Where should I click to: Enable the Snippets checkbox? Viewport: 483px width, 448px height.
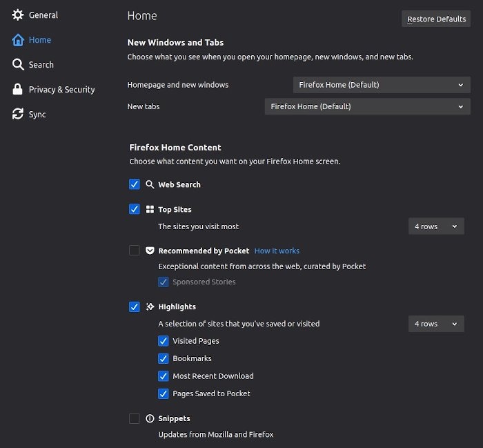[x=135, y=418]
